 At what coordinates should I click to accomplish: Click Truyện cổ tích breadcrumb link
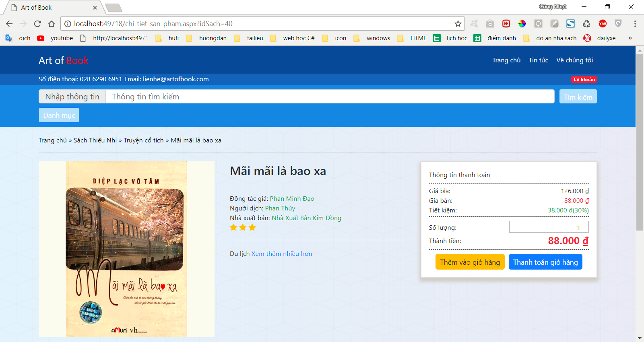pyautogui.click(x=144, y=140)
